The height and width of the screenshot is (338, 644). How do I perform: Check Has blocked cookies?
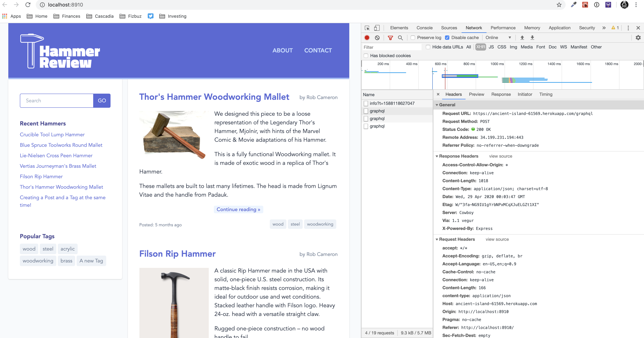coord(366,55)
